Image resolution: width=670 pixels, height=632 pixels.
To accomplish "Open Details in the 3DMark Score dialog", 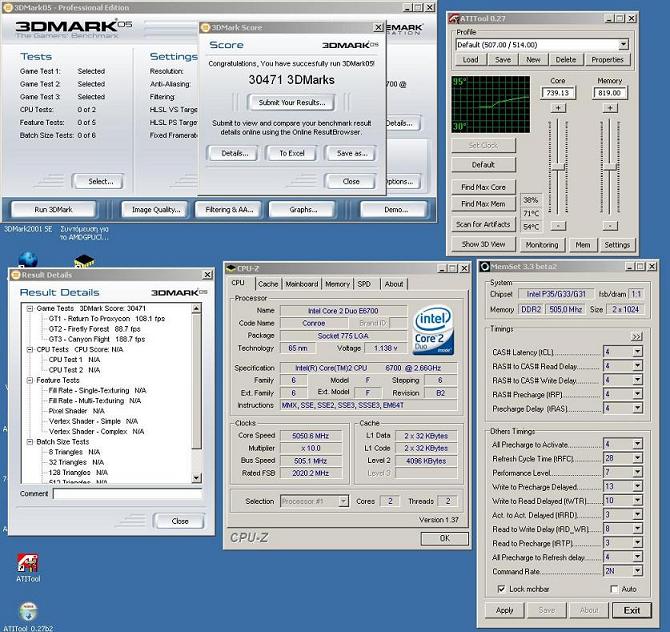I will tap(234, 153).
